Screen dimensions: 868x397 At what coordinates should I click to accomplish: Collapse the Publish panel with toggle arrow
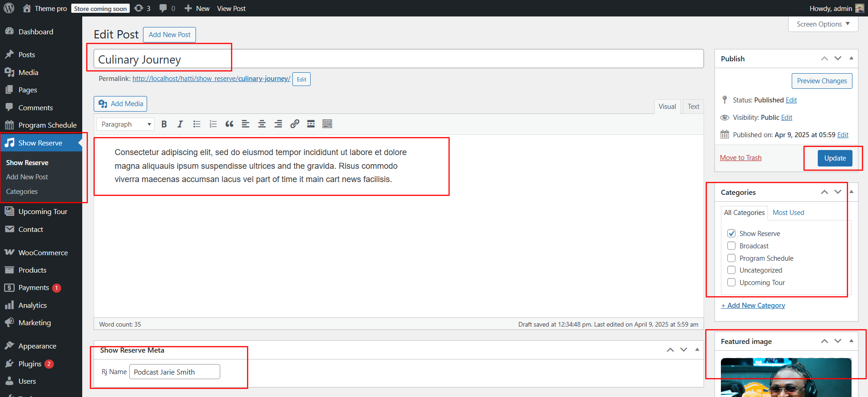[851, 58]
